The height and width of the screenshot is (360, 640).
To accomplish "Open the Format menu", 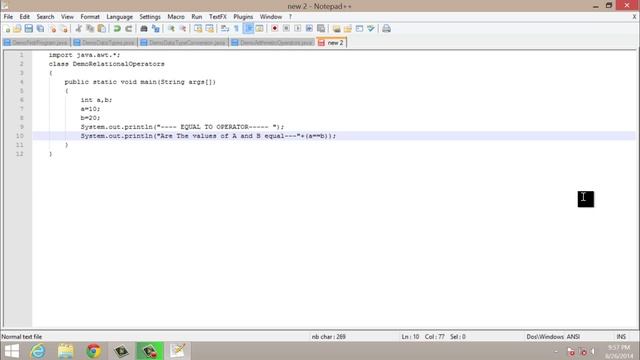I will (x=90, y=17).
